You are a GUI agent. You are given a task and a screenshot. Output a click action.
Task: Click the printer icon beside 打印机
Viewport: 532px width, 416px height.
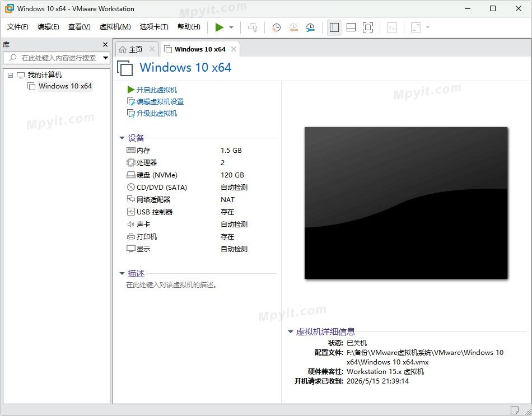131,236
